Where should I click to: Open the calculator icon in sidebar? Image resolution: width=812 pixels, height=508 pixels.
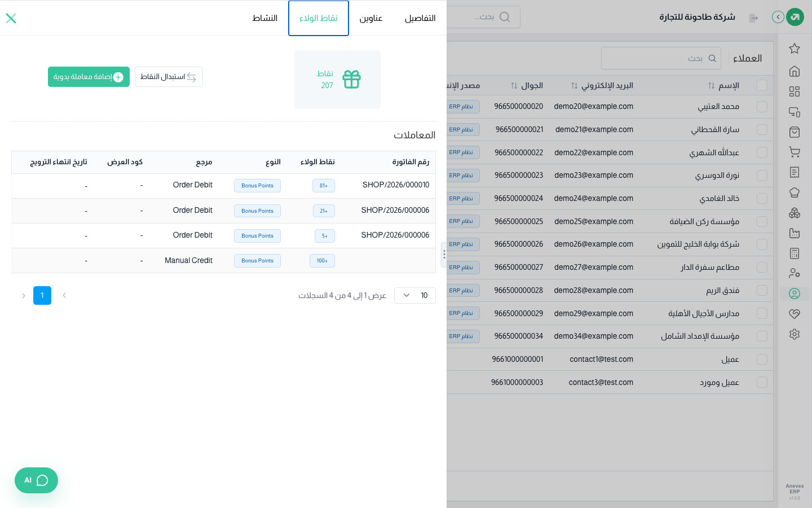795,253
